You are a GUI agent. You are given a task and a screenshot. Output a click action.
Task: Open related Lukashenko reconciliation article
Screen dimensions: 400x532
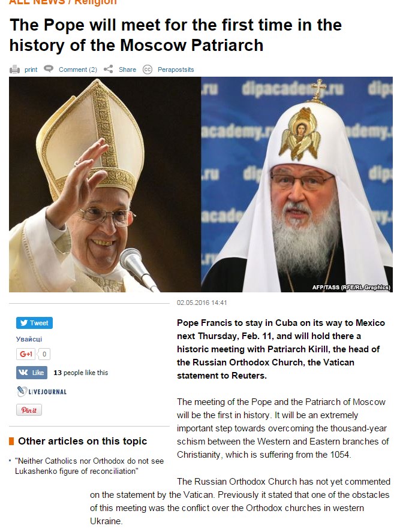pos(89,466)
